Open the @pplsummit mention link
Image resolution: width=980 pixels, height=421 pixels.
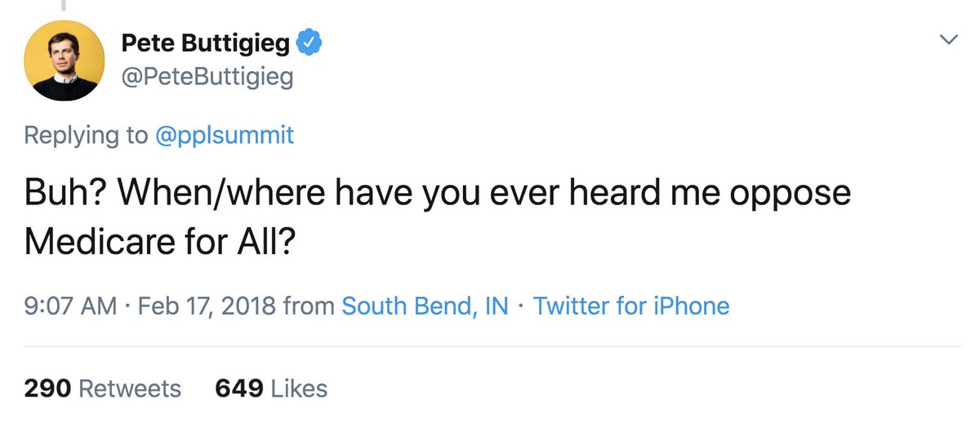(x=225, y=135)
